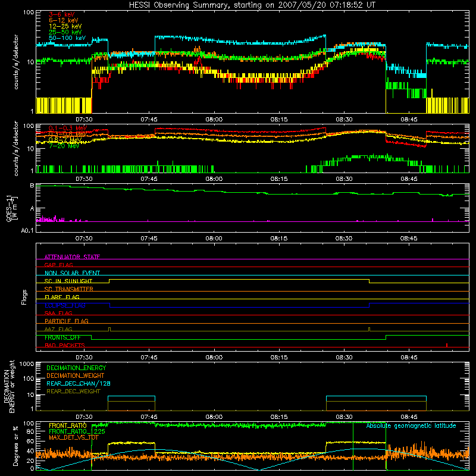The image size is (476, 476).
Task: Click the SC_TRANSMITTER flag label
Action: (x=68, y=289)
